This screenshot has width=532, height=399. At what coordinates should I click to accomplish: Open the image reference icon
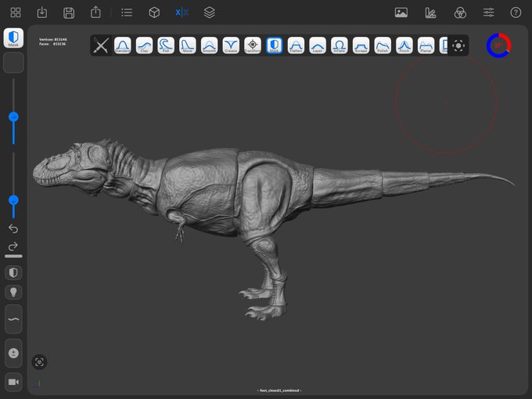[x=401, y=13]
